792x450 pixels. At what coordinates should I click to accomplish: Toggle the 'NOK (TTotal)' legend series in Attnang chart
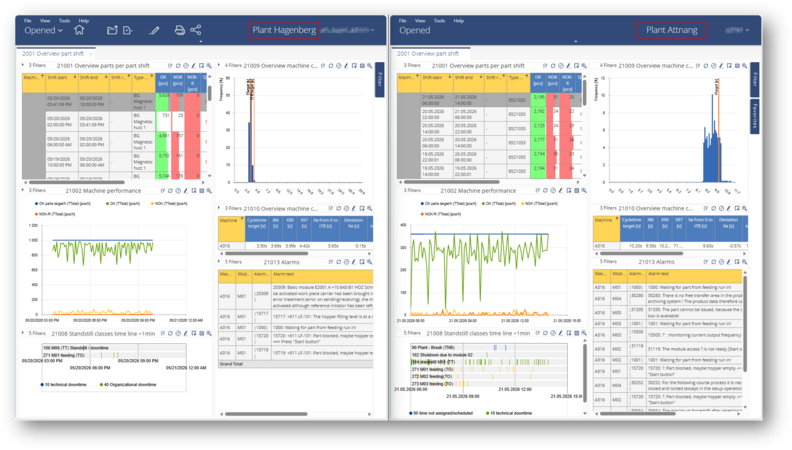pyautogui.click(x=539, y=204)
